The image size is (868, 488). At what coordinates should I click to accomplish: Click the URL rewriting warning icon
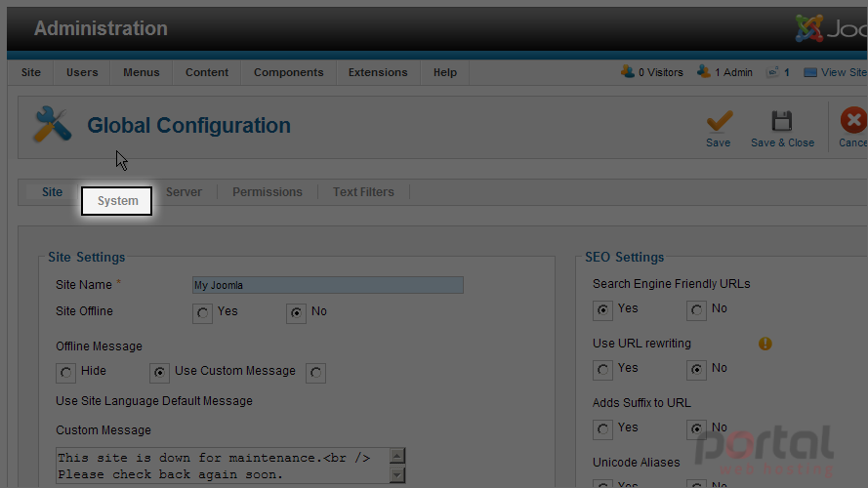[x=765, y=344]
